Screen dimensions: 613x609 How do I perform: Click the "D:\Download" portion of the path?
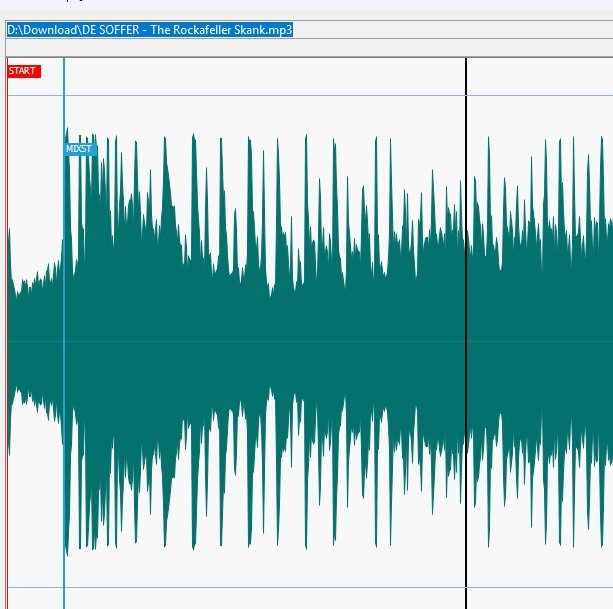click(x=38, y=30)
